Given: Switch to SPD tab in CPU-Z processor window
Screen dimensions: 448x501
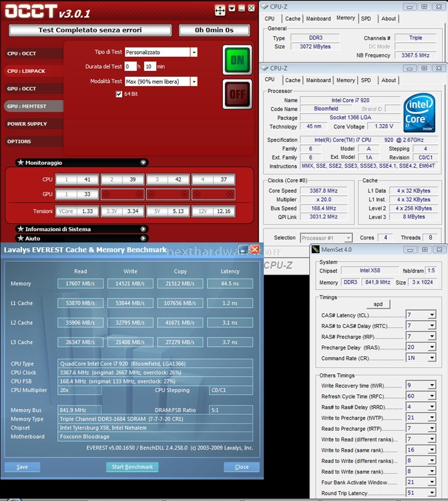Looking at the screenshot, I should pos(366,80).
